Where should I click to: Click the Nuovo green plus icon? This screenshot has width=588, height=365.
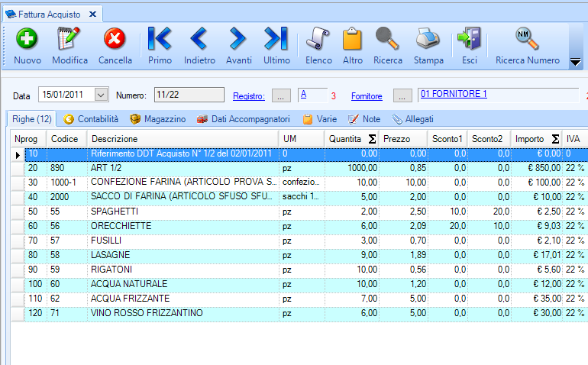(x=27, y=39)
